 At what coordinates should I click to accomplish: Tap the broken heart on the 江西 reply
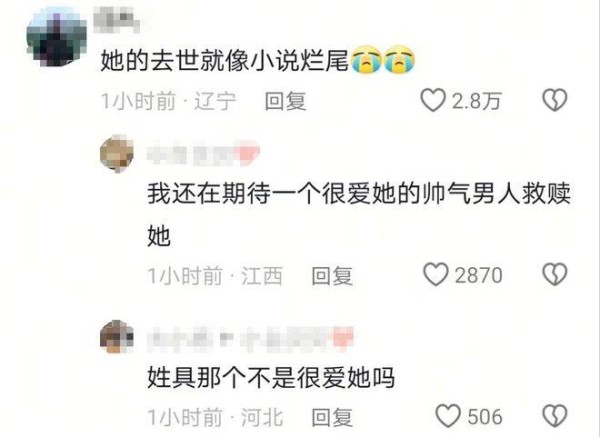(x=555, y=274)
